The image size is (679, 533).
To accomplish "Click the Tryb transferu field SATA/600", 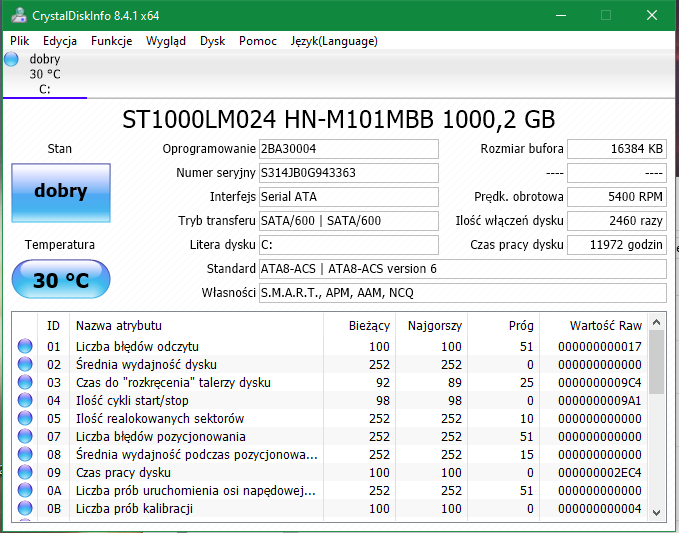I will [349, 221].
